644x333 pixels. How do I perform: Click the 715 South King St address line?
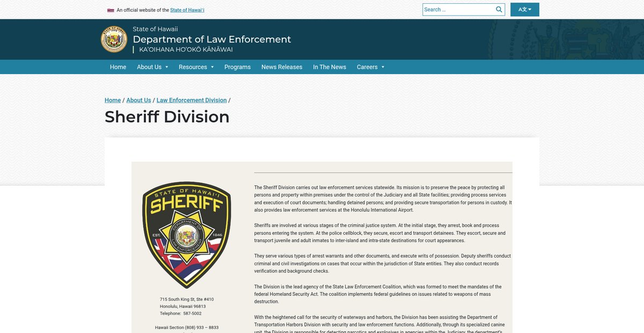187,299
